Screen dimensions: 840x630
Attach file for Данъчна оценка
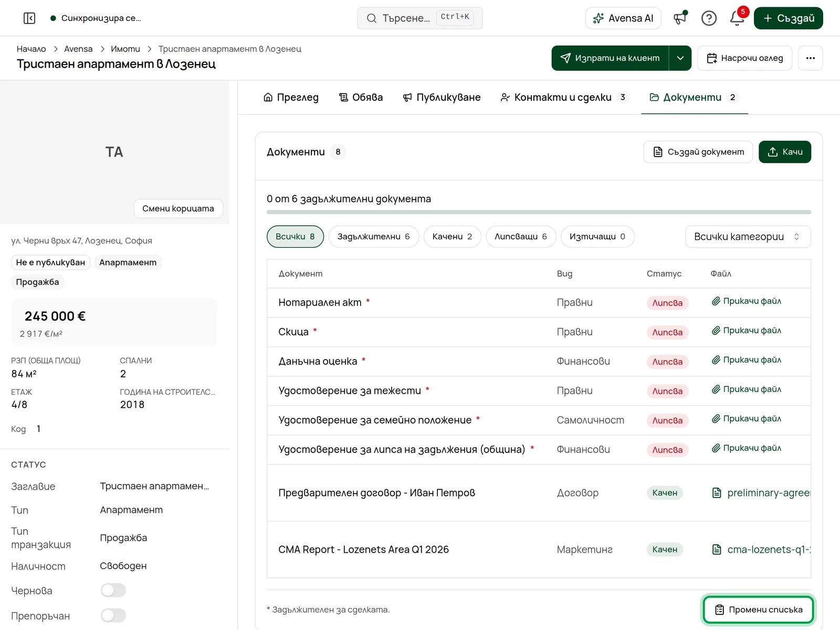747,360
